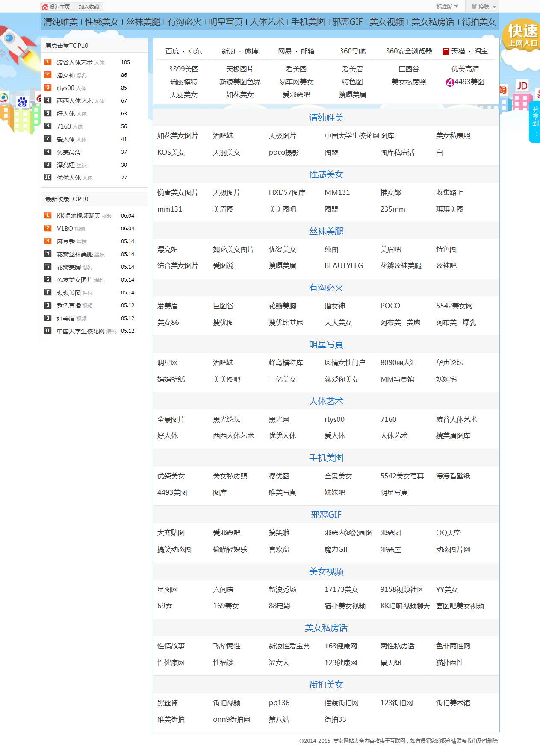540x756 pixels.
Task: Open the 235mm link
Action: (393, 209)
